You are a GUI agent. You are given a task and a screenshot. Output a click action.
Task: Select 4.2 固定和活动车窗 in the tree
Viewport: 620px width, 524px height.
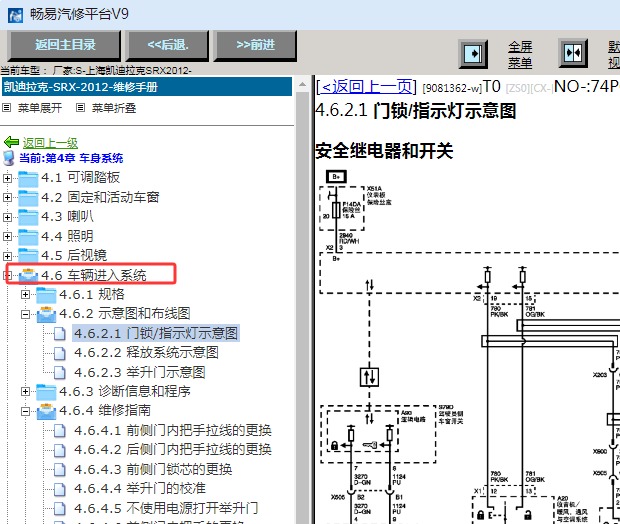pos(100,197)
